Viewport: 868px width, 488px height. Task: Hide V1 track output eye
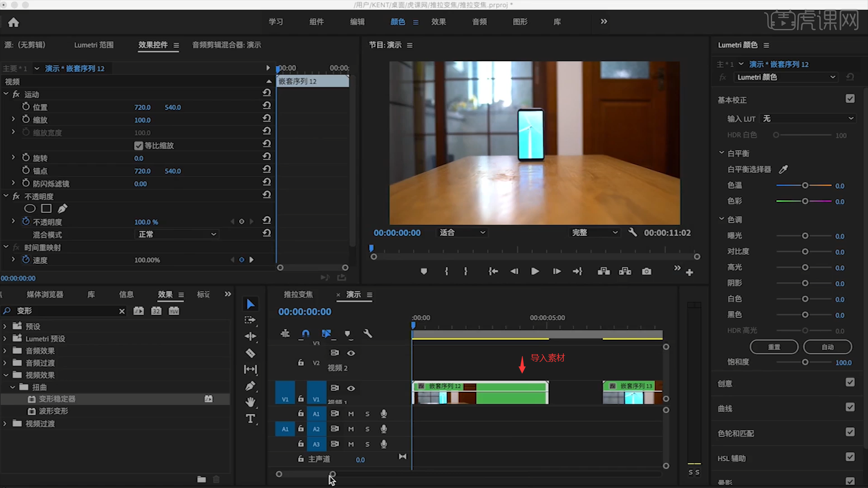[351, 388]
